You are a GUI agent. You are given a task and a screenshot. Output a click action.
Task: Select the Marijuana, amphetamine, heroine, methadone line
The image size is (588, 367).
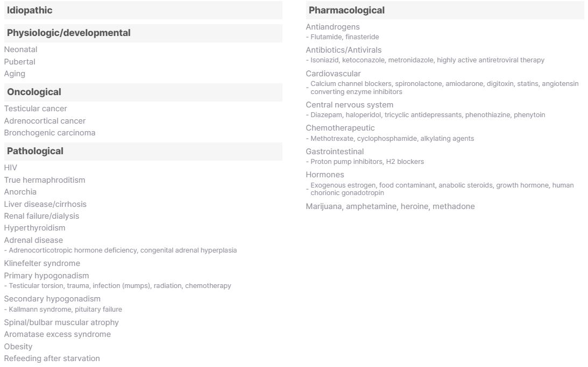point(390,206)
